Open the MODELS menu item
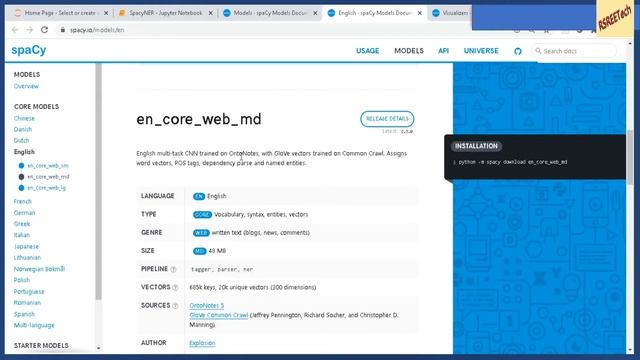Viewport: 640px width, 360px height. point(409,51)
